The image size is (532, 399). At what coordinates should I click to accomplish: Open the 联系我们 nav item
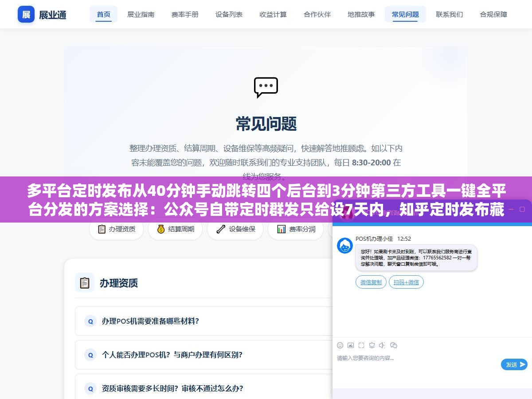coord(450,14)
